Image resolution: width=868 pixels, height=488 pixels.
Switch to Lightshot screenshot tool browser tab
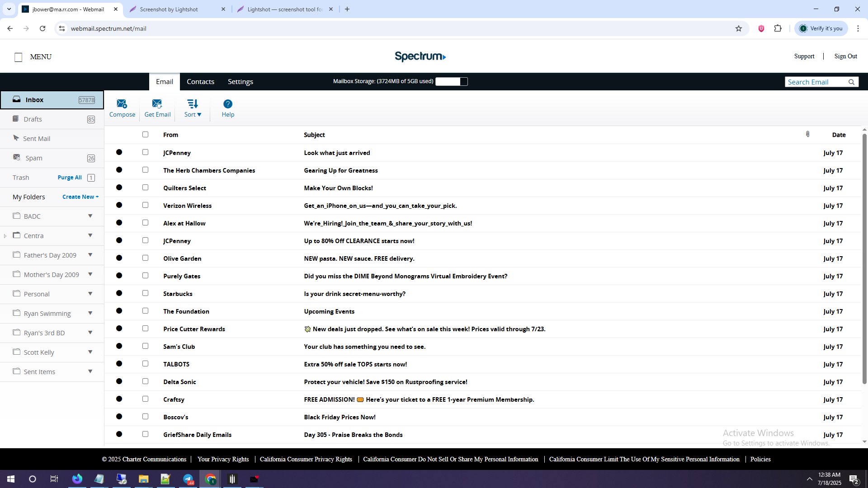click(x=285, y=9)
